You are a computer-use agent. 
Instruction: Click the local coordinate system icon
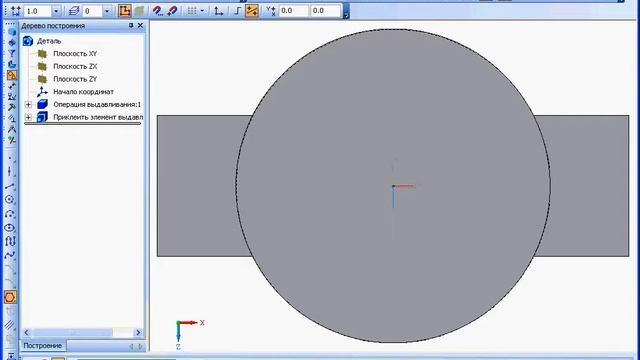[219, 11]
